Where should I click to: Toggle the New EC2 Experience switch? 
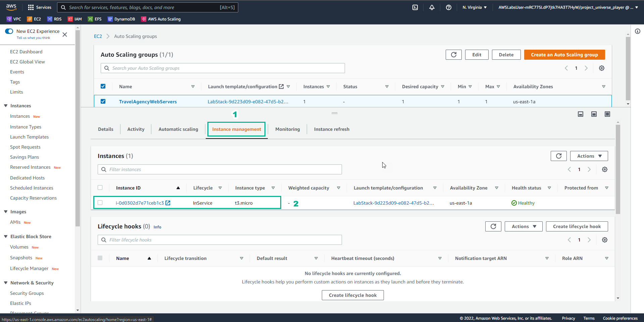[9, 31]
